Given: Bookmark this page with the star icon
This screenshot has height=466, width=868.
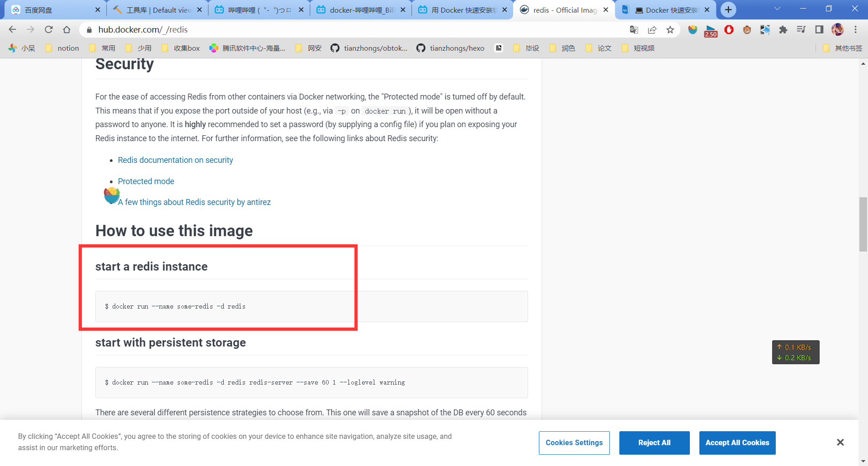Looking at the screenshot, I should coord(670,30).
